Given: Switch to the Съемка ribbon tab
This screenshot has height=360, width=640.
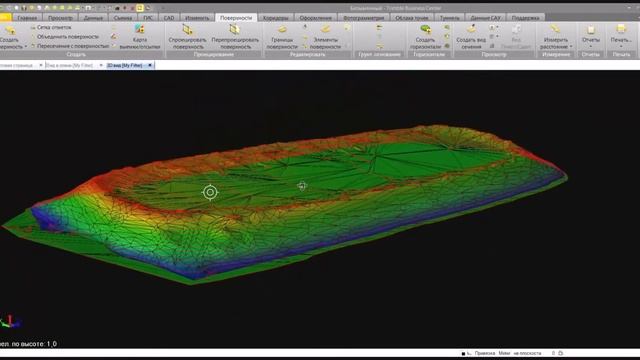Looking at the screenshot, I should tap(123, 18).
